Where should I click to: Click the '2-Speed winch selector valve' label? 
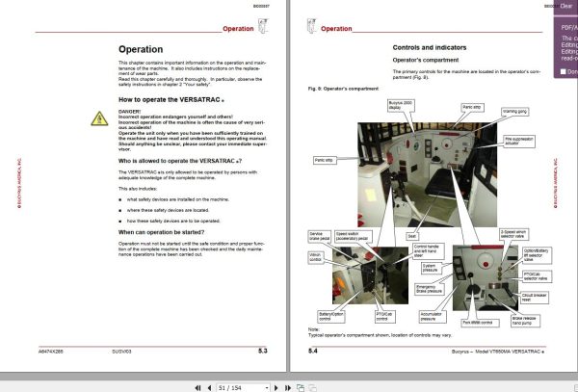click(x=514, y=234)
